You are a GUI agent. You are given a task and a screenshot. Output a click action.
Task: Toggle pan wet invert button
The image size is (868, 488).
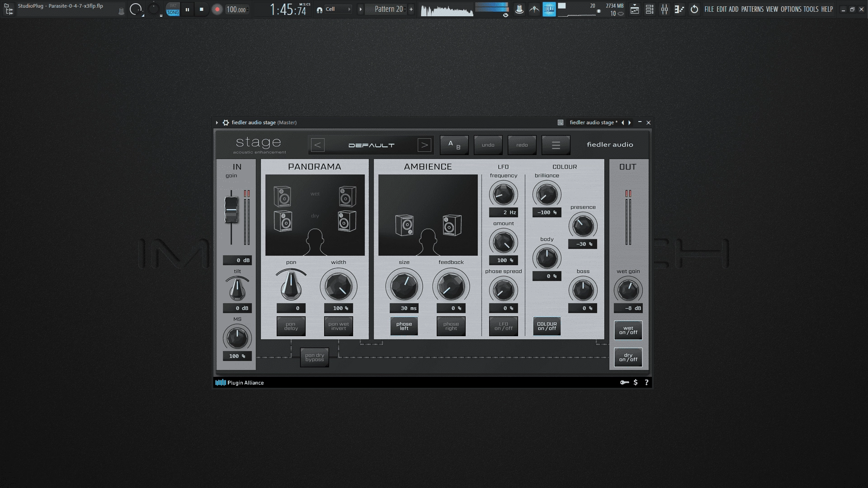coord(339,326)
